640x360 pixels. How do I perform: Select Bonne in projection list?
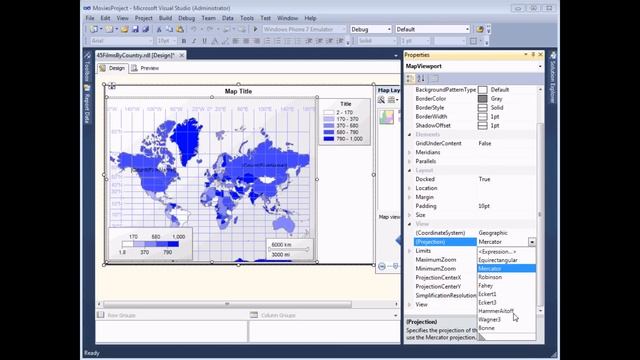pyautogui.click(x=506, y=328)
